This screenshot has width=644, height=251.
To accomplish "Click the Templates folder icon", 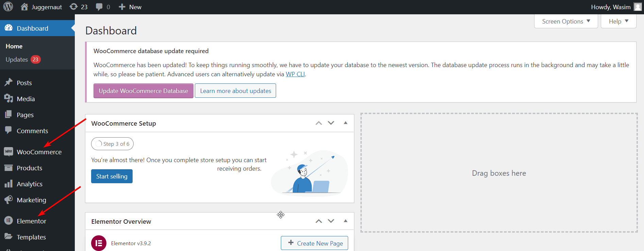I will coord(9,236).
